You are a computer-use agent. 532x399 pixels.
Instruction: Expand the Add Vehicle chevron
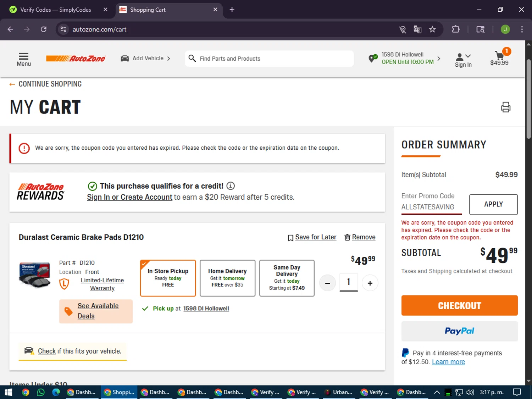(x=169, y=59)
